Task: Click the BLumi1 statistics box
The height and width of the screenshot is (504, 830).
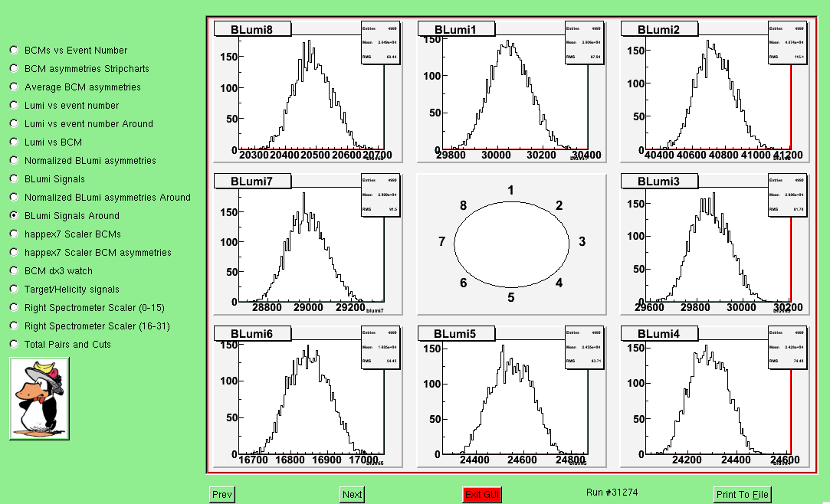Action: coord(584,43)
